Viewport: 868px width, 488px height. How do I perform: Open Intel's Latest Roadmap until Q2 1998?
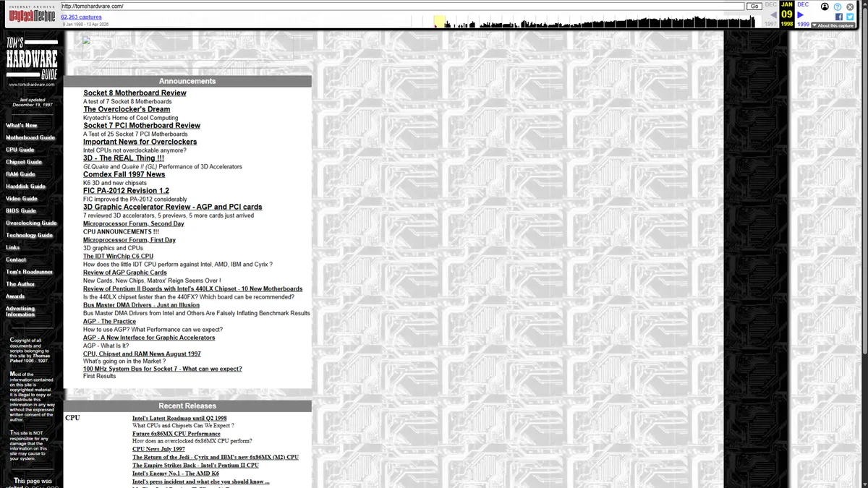point(179,419)
